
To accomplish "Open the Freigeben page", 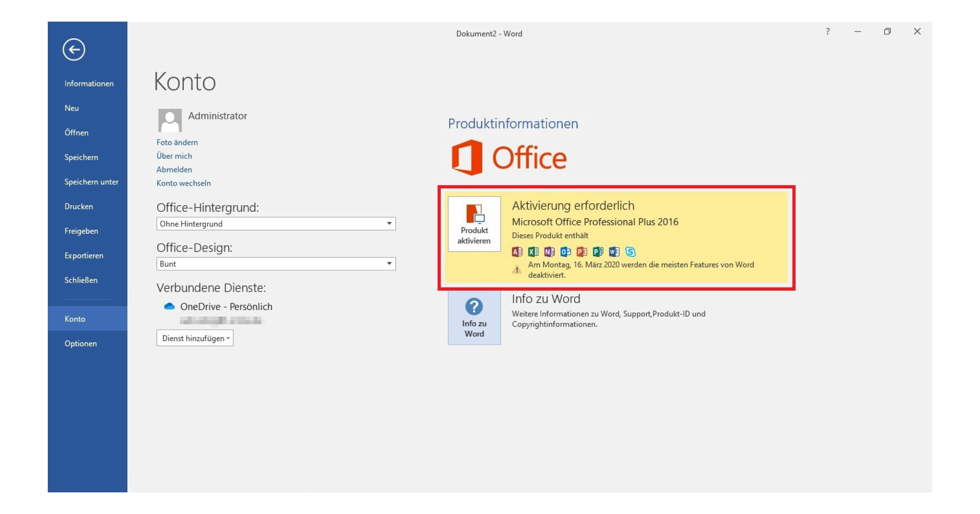I will click(x=81, y=231).
